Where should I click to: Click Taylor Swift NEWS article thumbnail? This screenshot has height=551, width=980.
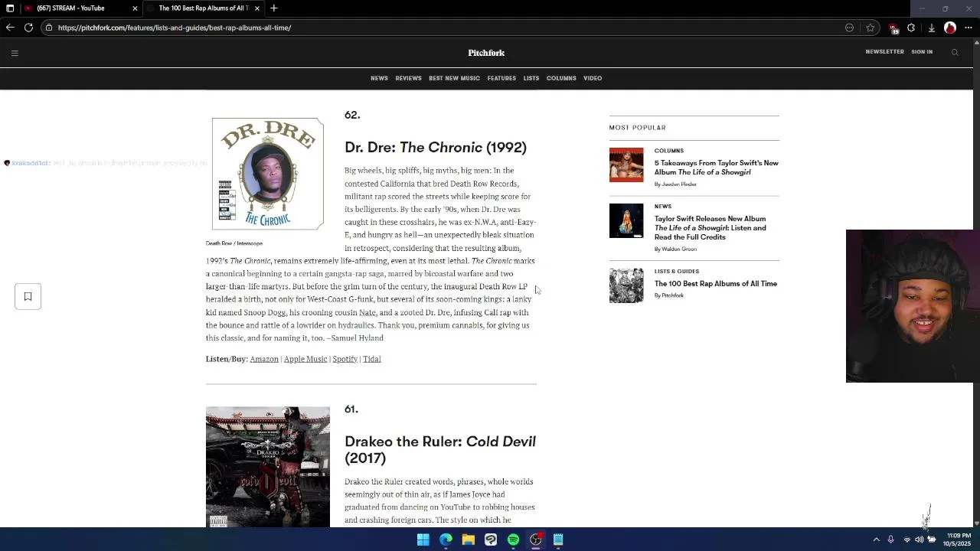click(x=626, y=220)
